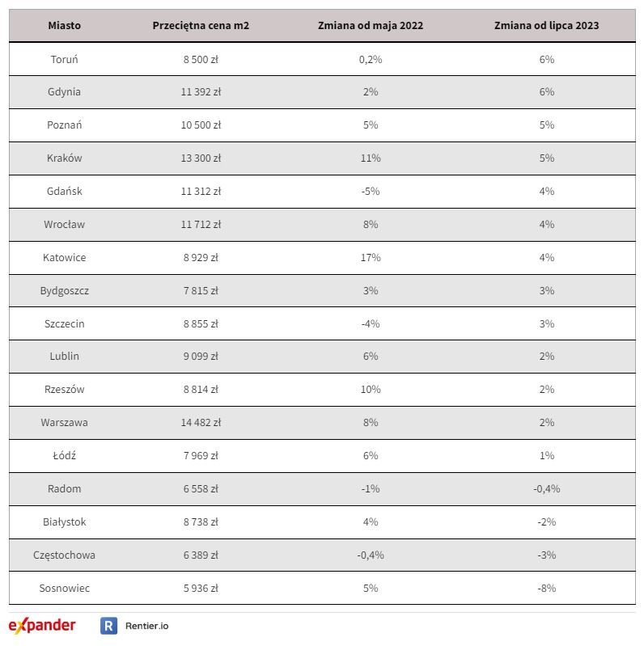
Task: Click Kraków price 13 300 zł
Action: (201, 158)
